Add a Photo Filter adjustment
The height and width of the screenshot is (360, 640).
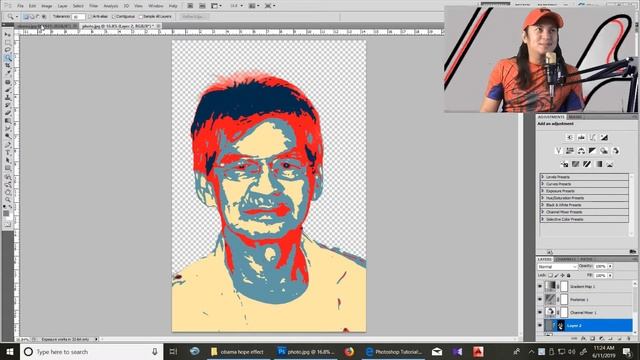(604, 151)
